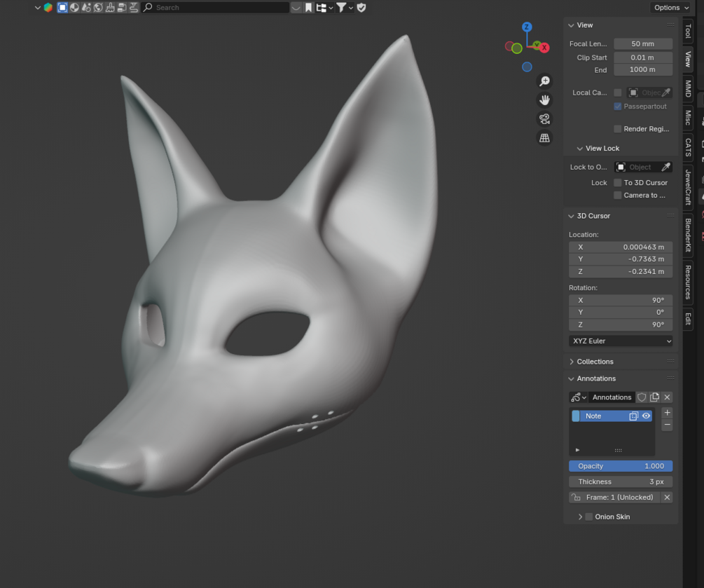Hide the Note annotation layer via eye
This screenshot has width=704, height=588.
tap(647, 416)
